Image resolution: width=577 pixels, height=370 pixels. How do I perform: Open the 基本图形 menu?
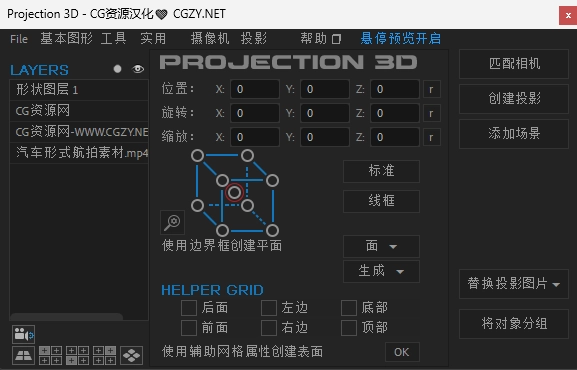[66, 38]
